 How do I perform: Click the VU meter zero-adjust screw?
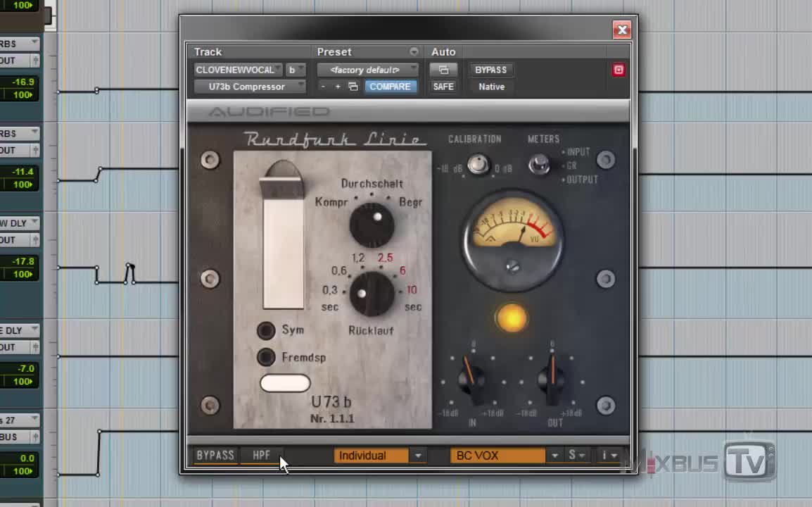[x=513, y=266]
